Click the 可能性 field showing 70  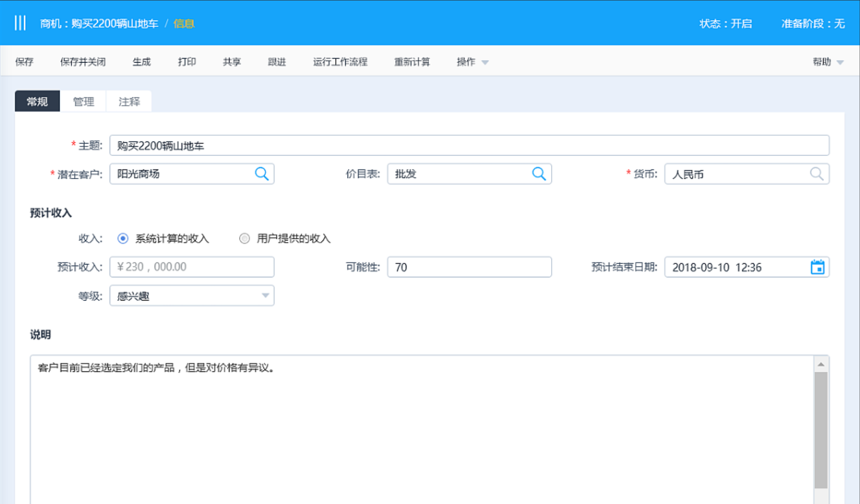[x=470, y=267]
